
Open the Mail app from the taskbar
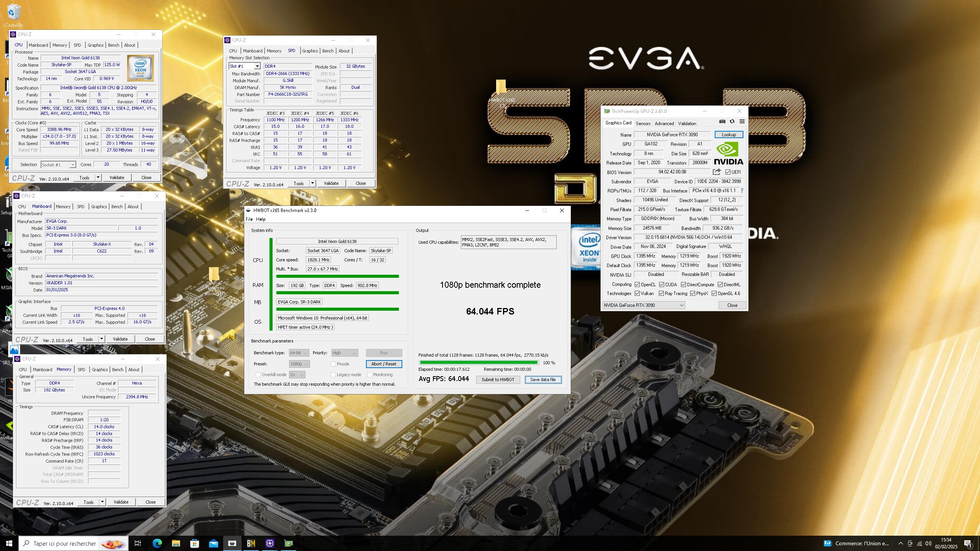point(213,543)
